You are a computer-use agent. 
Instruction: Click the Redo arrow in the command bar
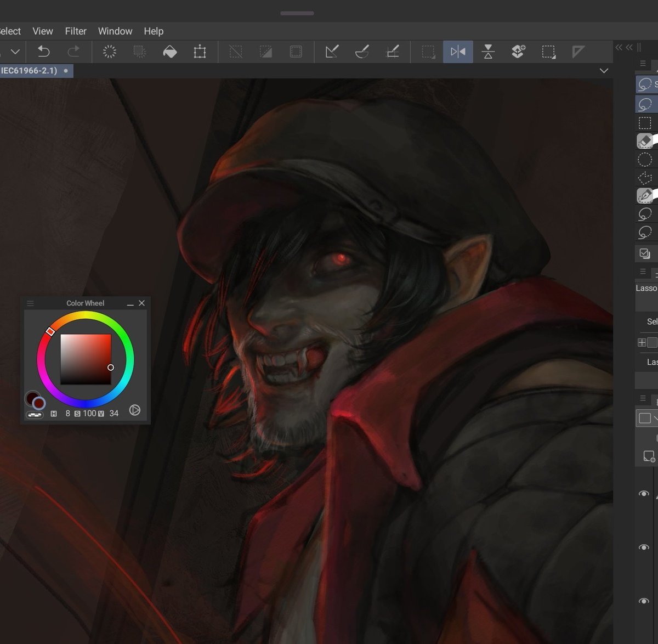pos(73,52)
